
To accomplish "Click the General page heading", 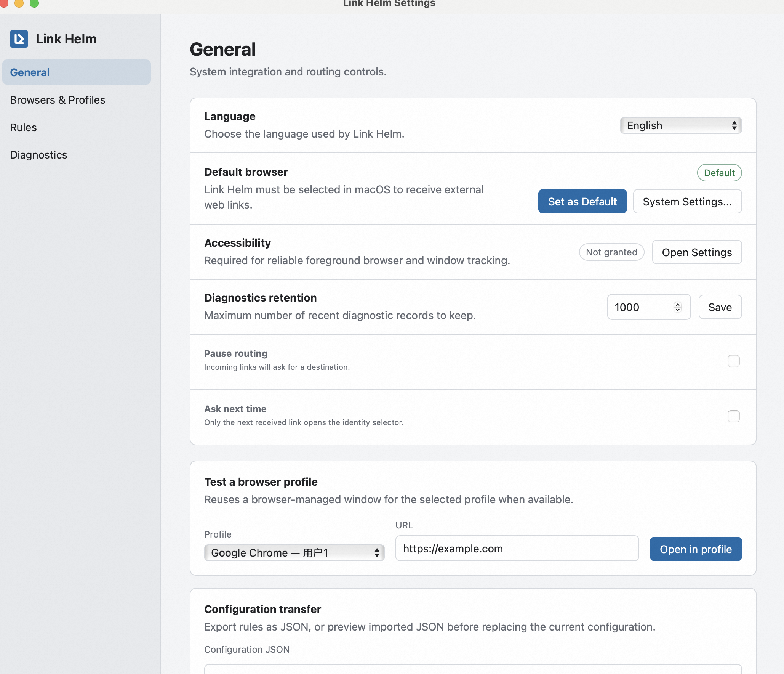I will tap(223, 49).
